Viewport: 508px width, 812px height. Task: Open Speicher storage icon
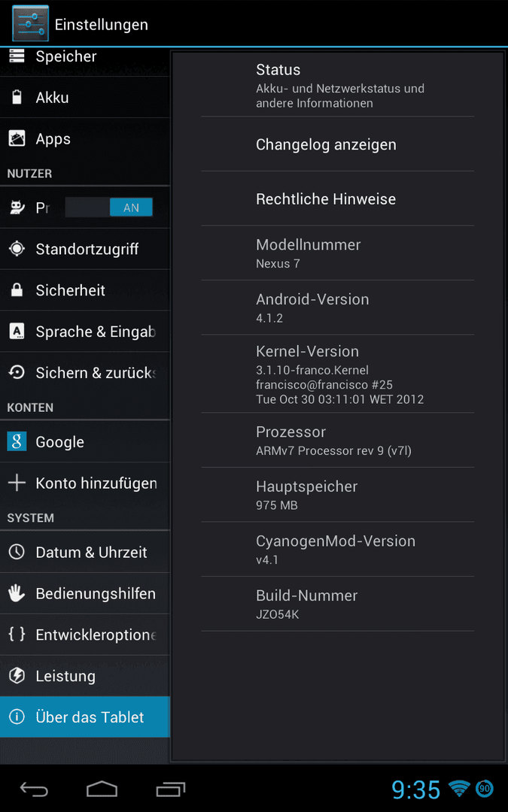click(x=17, y=56)
